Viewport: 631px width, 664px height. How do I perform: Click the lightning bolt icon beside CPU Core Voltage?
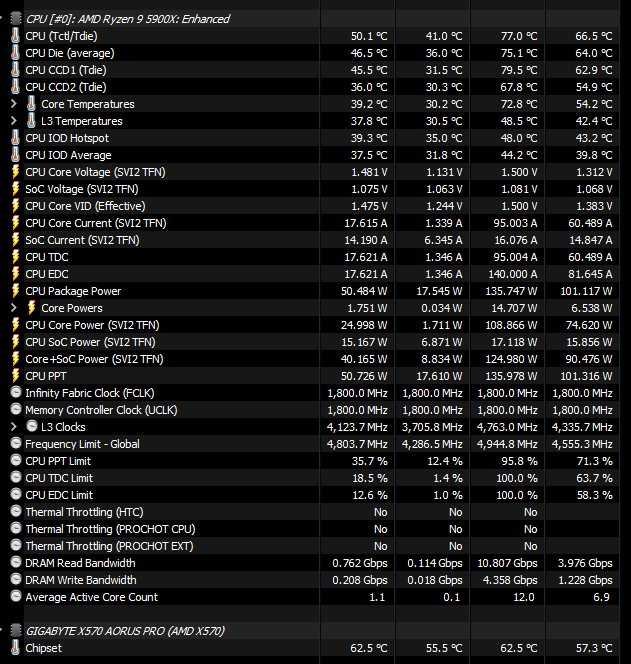(x=16, y=172)
